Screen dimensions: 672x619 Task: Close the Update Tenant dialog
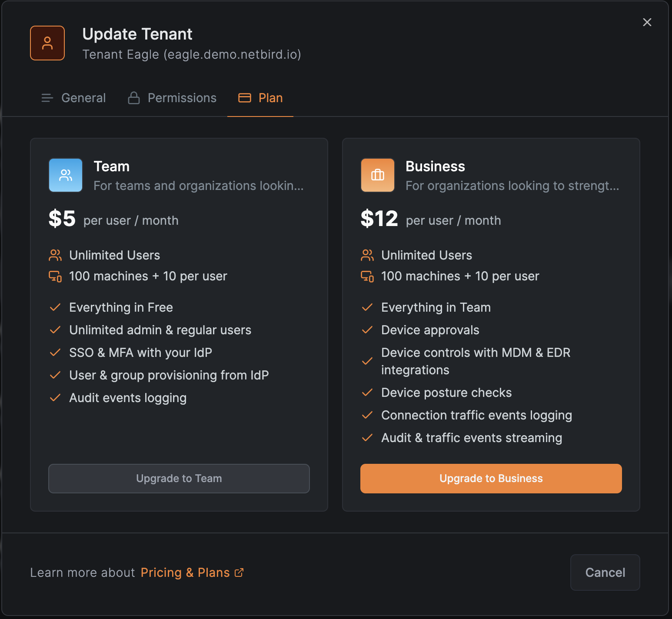pos(647,22)
